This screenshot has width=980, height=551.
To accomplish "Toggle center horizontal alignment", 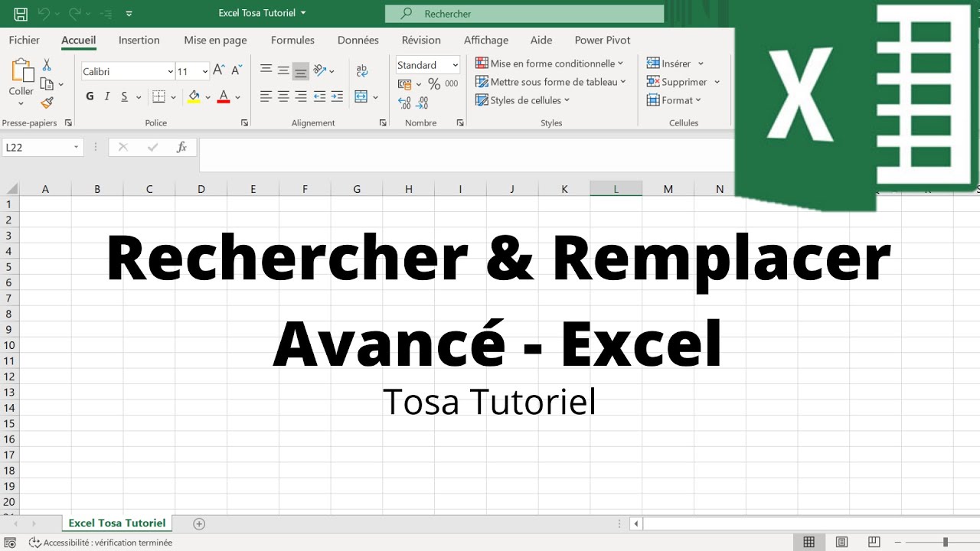I will click(283, 96).
